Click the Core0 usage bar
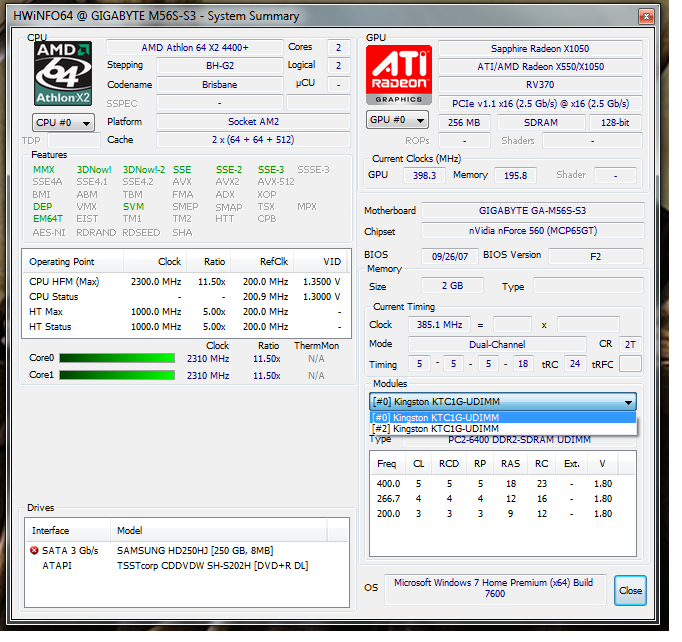This screenshot has width=682, height=642. (117, 358)
